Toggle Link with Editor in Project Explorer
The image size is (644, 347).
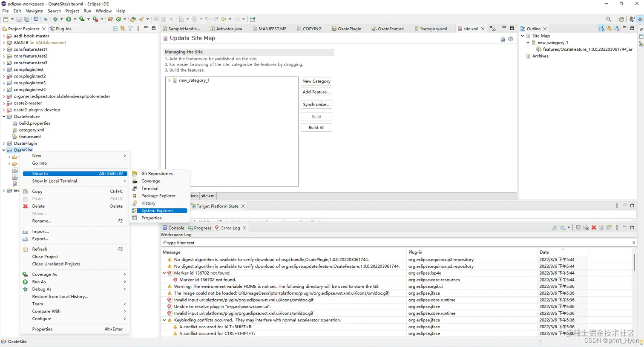point(123,29)
